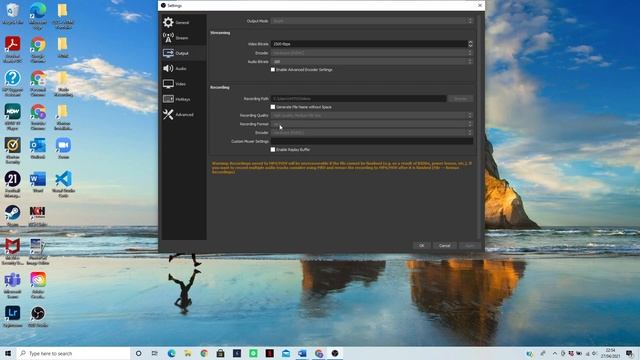The image size is (640, 360).
Task: Open the Football Manager 21 desktop shortcut
Action: pyautogui.click(x=13, y=184)
